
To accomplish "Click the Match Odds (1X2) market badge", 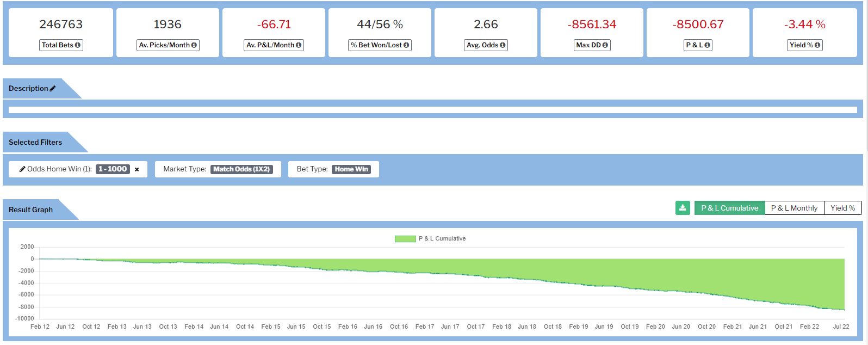I will coord(241,169).
